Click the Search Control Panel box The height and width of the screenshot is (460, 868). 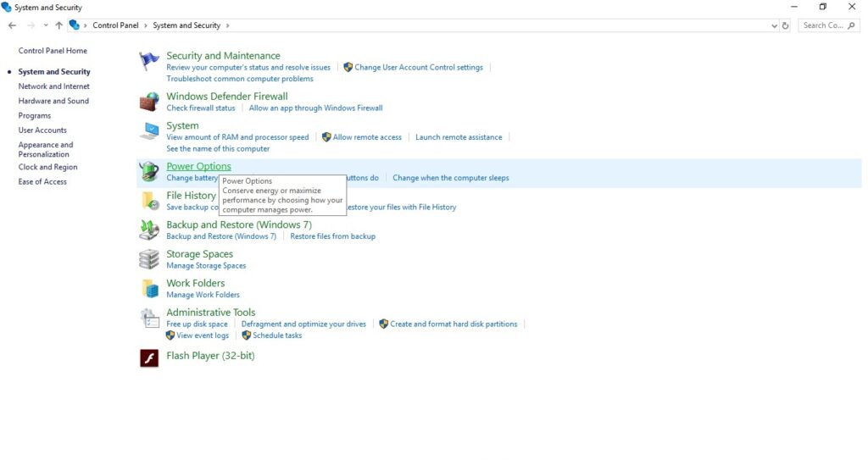[826, 25]
